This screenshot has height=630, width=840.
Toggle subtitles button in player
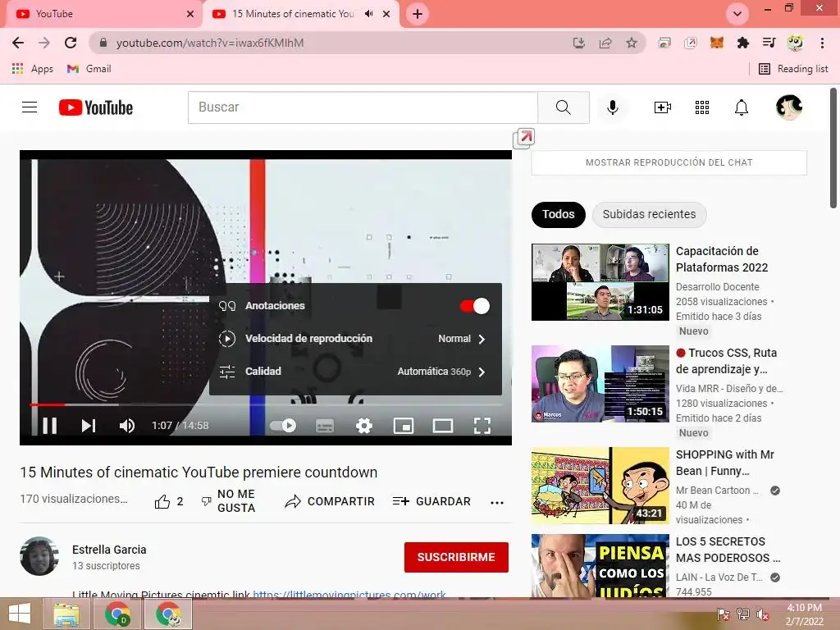325,426
